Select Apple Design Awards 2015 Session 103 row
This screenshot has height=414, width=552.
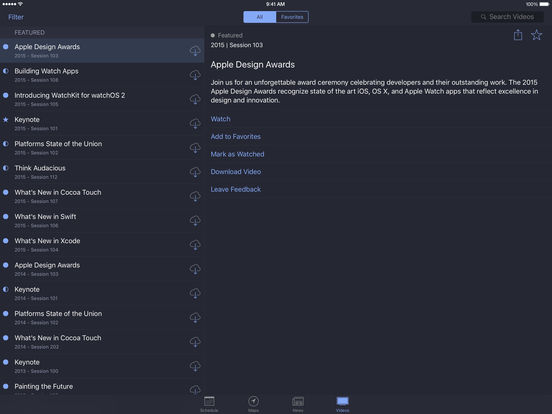pos(102,51)
